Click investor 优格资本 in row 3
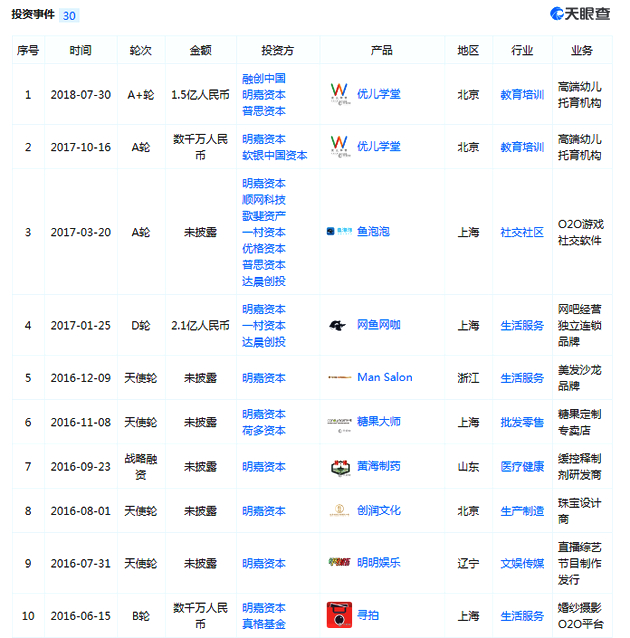The height and width of the screenshot is (638, 630). pyautogui.click(x=264, y=248)
